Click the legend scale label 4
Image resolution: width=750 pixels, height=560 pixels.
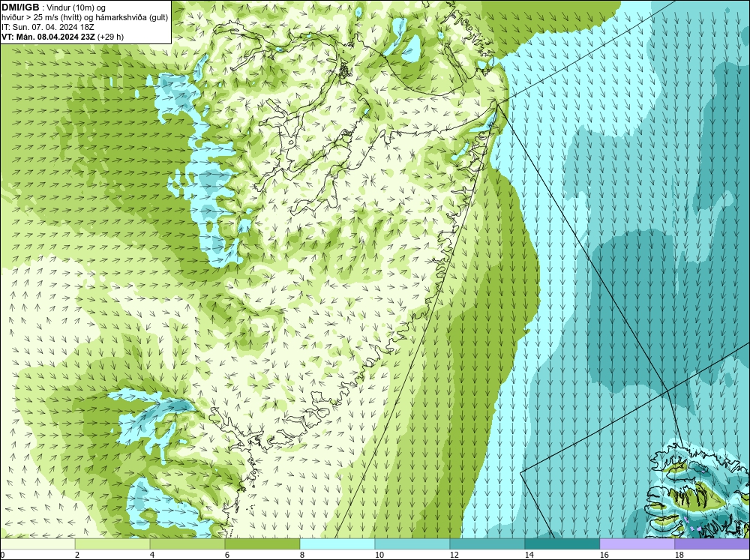pyautogui.click(x=152, y=555)
